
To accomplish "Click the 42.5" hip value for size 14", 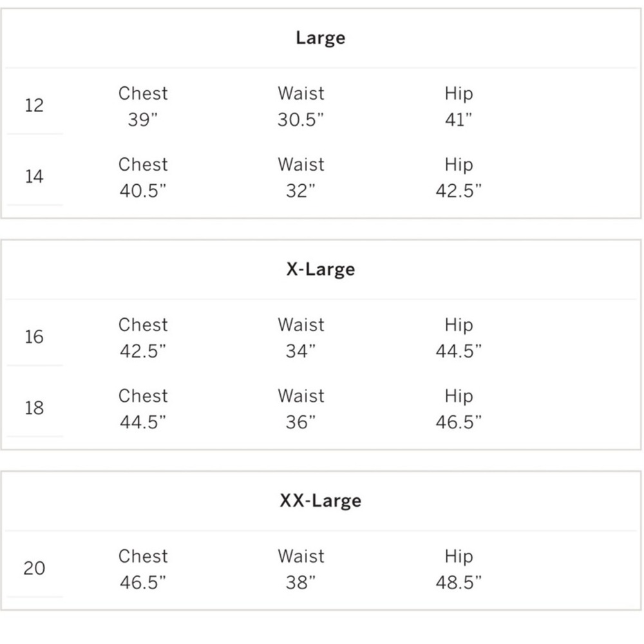I will pos(459,191).
